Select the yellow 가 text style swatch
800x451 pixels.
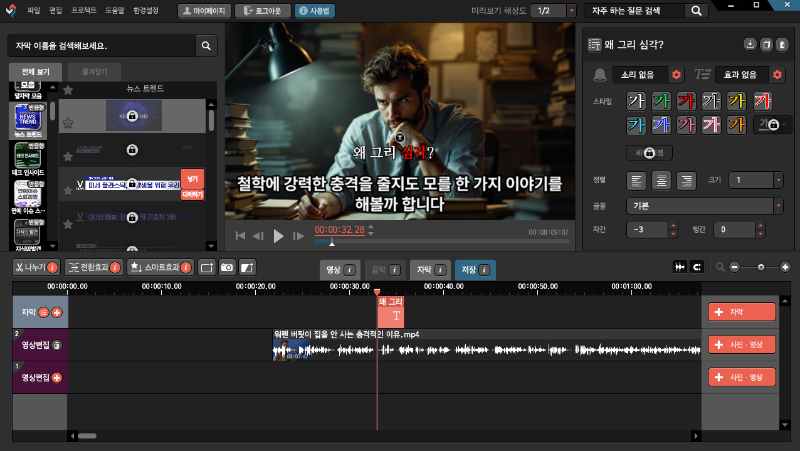736,101
